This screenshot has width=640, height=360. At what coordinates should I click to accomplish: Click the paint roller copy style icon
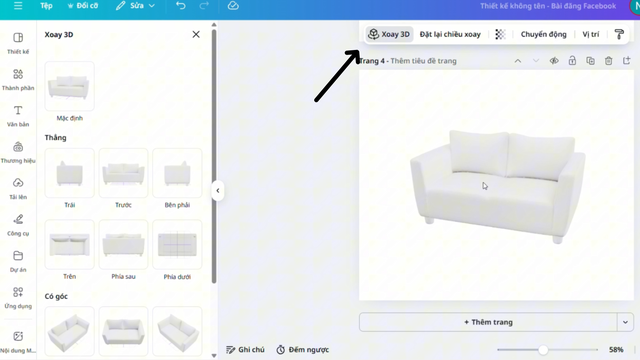pyautogui.click(x=619, y=34)
